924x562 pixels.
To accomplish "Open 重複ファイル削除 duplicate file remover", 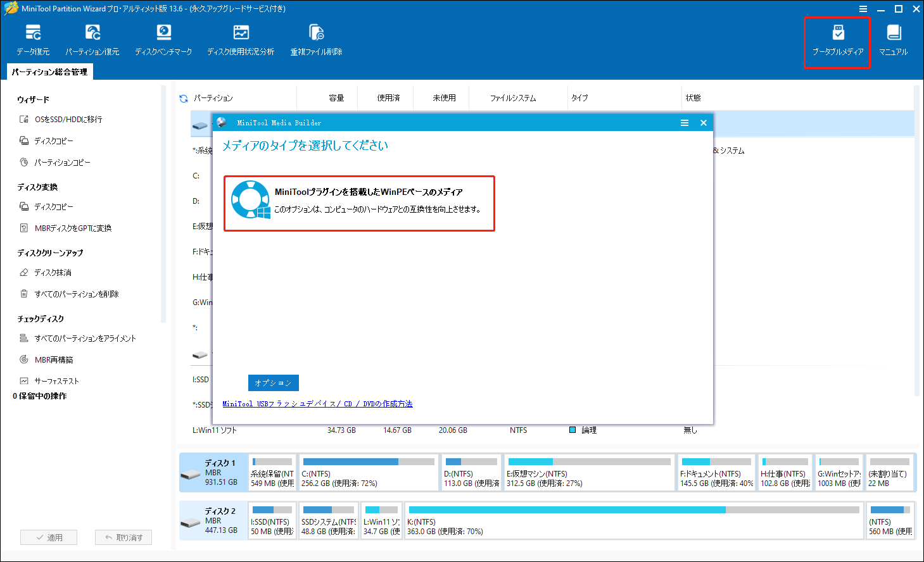I will (x=316, y=40).
